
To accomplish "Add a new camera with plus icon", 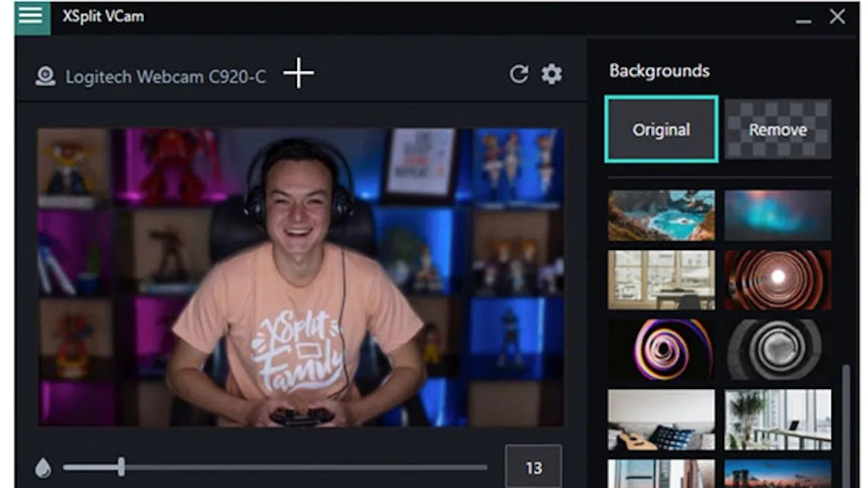I will tap(299, 74).
